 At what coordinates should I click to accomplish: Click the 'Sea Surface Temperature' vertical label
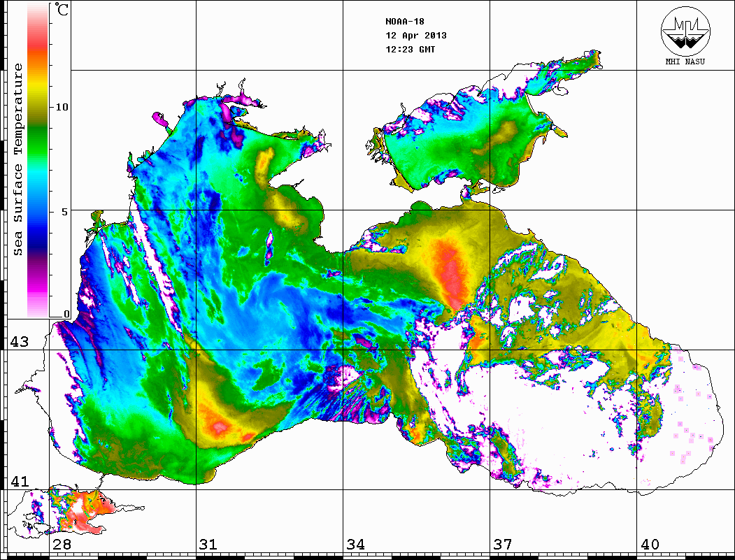17,159
